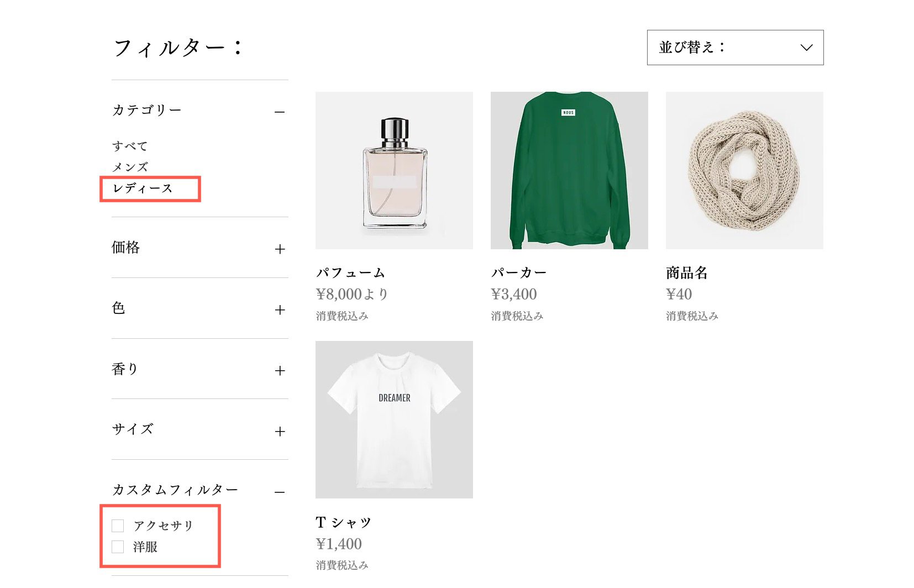Click the パフューム product name link
The width and height of the screenshot is (914, 588).
click(x=350, y=272)
